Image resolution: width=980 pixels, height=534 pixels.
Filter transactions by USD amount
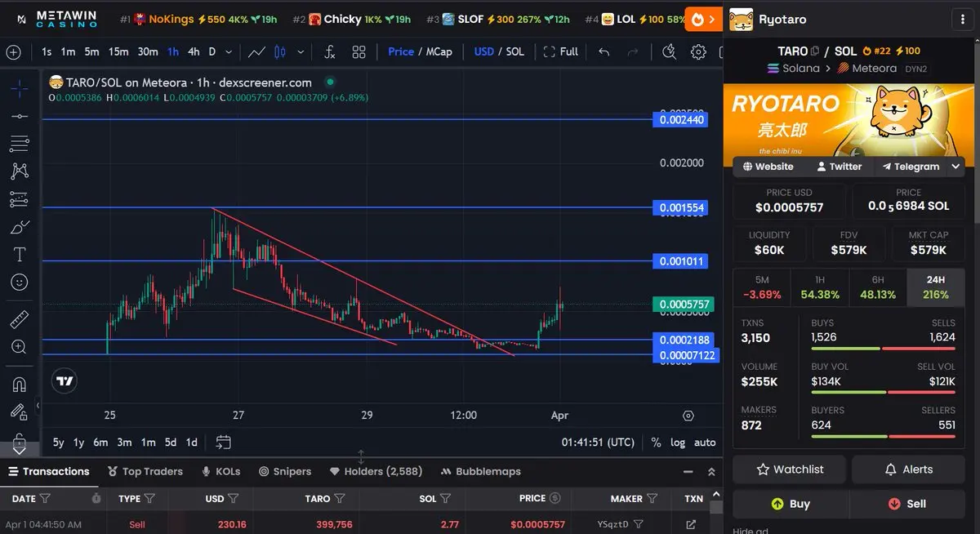(x=233, y=498)
